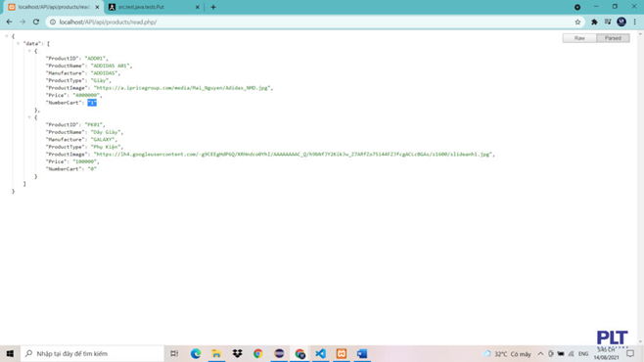Launch Microsoft Edge from the taskbar
The image size is (644, 362).
click(x=196, y=353)
